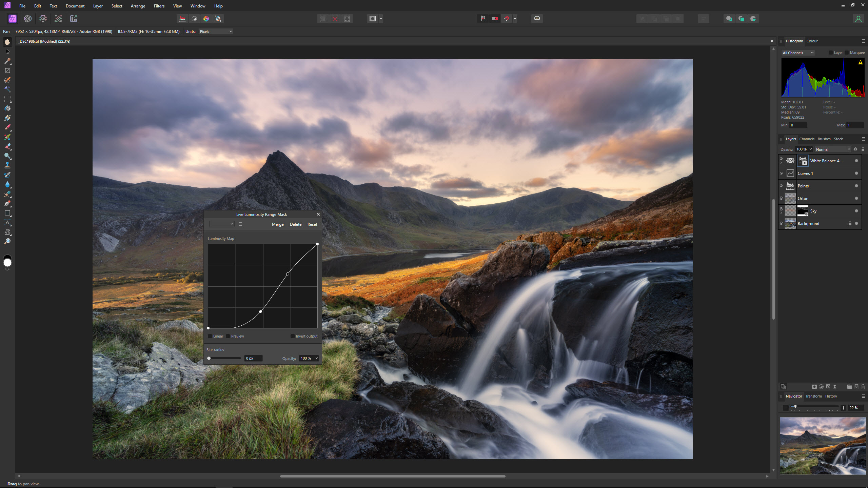The image size is (868, 488).
Task: Click the Merge button in dialog
Action: click(278, 224)
